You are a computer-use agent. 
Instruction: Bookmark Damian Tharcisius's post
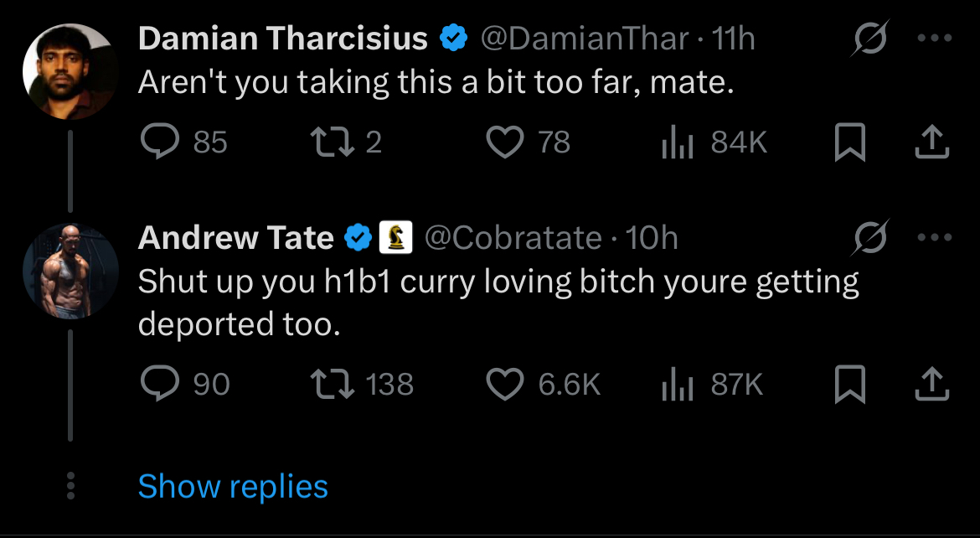point(849,143)
